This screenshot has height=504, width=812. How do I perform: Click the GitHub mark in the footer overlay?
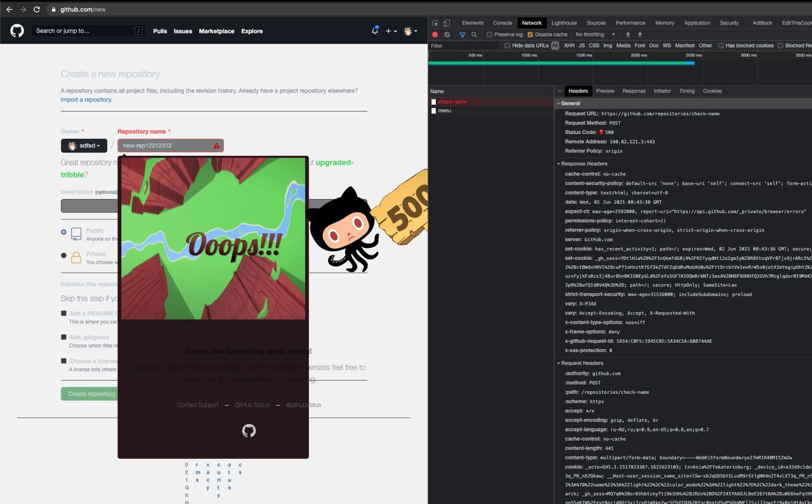[249, 431]
